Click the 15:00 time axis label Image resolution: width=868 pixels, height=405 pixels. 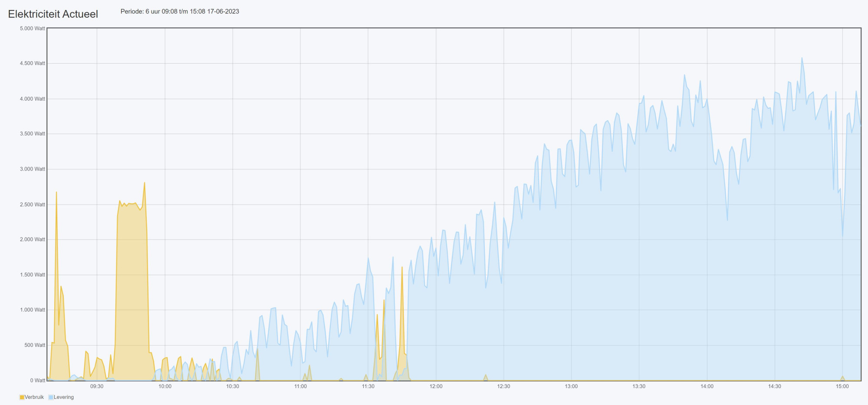tap(842, 386)
